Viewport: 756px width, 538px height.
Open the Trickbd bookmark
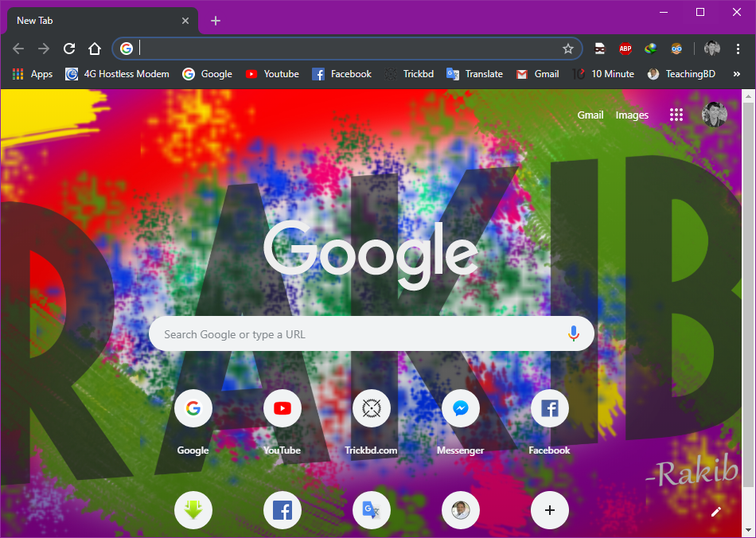pyautogui.click(x=409, y=74)
